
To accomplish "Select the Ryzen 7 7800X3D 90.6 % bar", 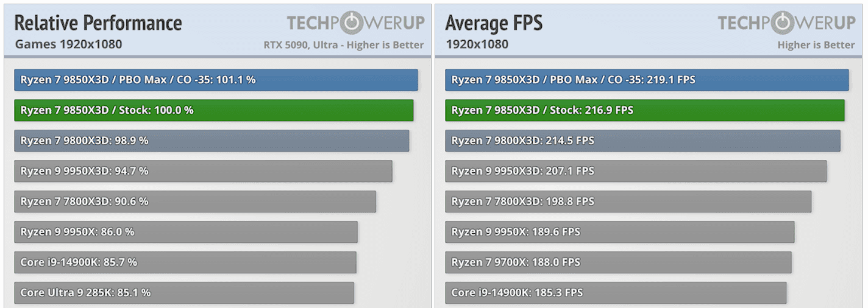I will pyautogui.click(x=195, y=201).
